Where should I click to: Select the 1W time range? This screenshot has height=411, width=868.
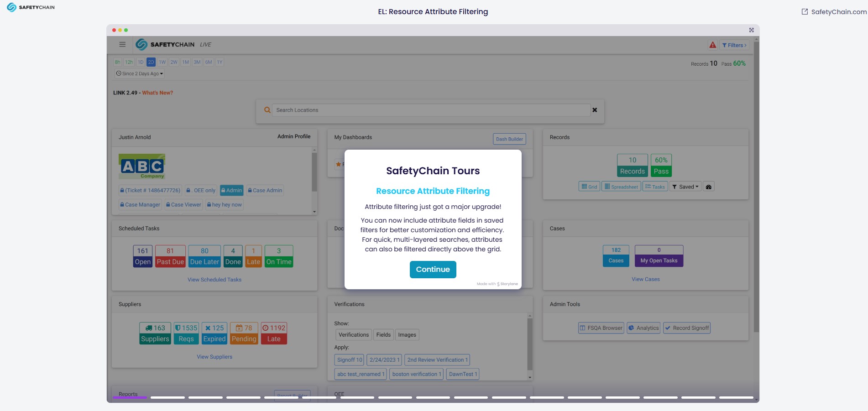click(x=162, y=62)
